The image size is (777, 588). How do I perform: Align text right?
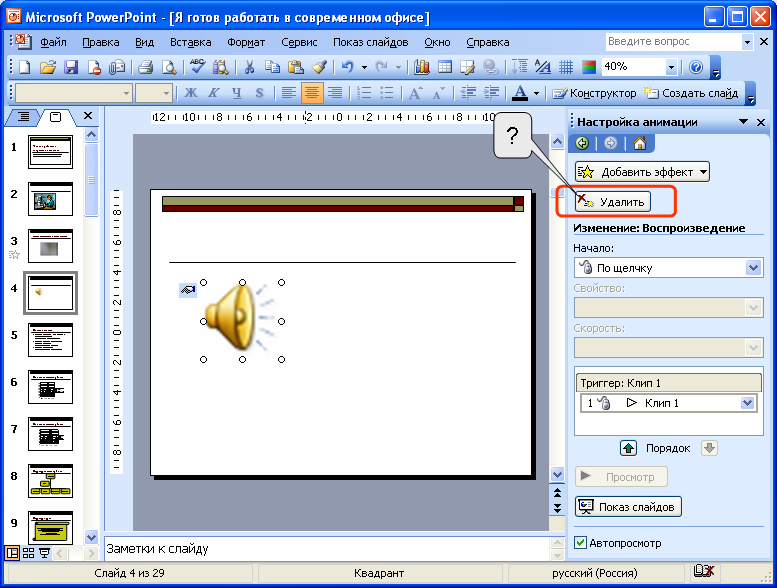coord(335,93)
